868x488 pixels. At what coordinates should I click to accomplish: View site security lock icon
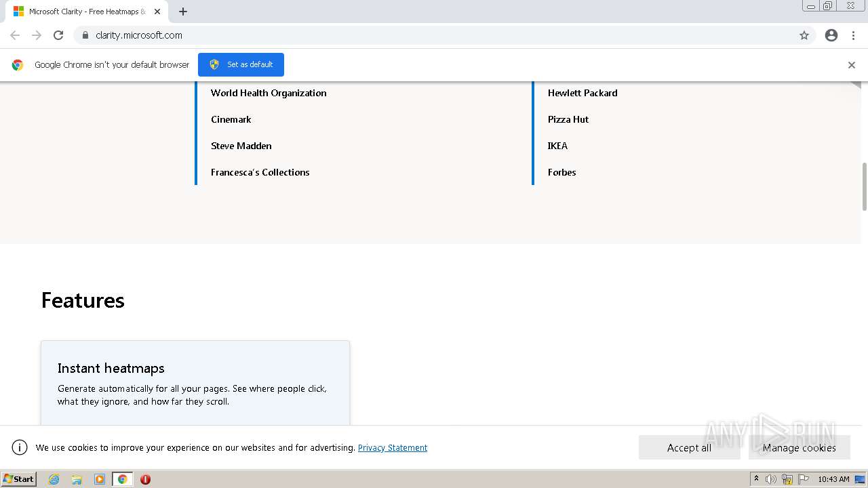coord(85,35)
